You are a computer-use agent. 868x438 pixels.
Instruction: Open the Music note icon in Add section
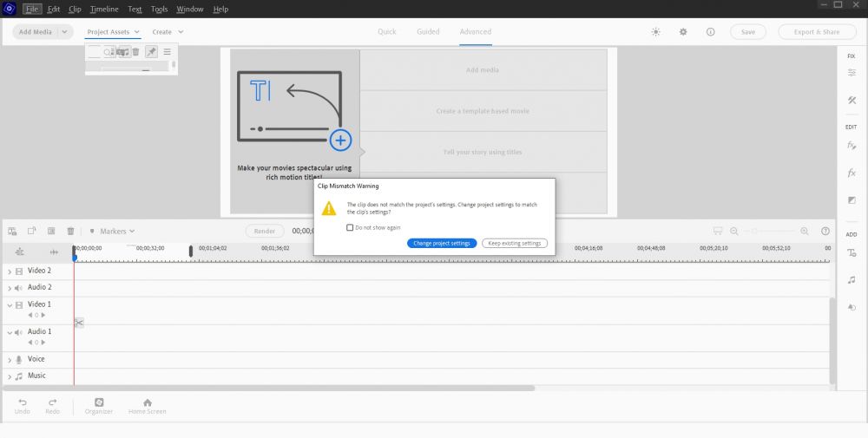[x=852, y=280]
